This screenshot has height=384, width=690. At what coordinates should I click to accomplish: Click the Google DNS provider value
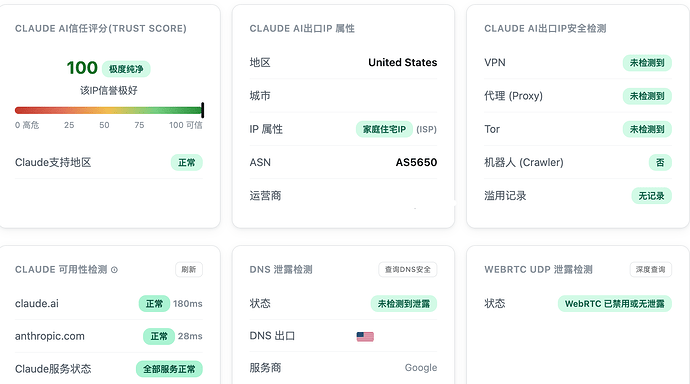coord(421,368)
